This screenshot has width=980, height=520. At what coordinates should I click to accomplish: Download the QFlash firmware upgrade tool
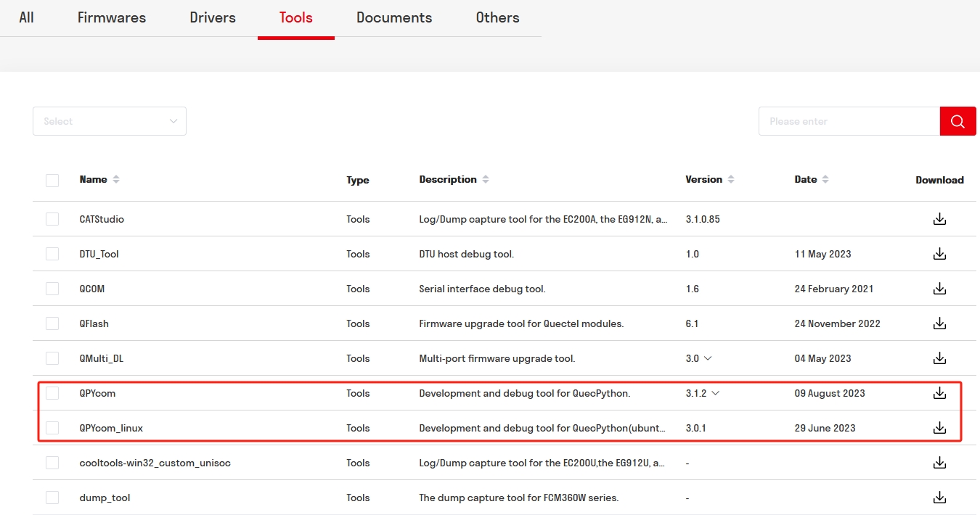[x=939, y=323]
